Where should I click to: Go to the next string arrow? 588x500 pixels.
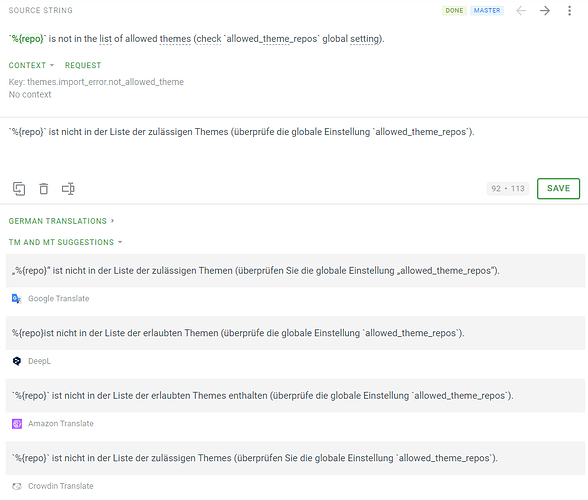545,11
